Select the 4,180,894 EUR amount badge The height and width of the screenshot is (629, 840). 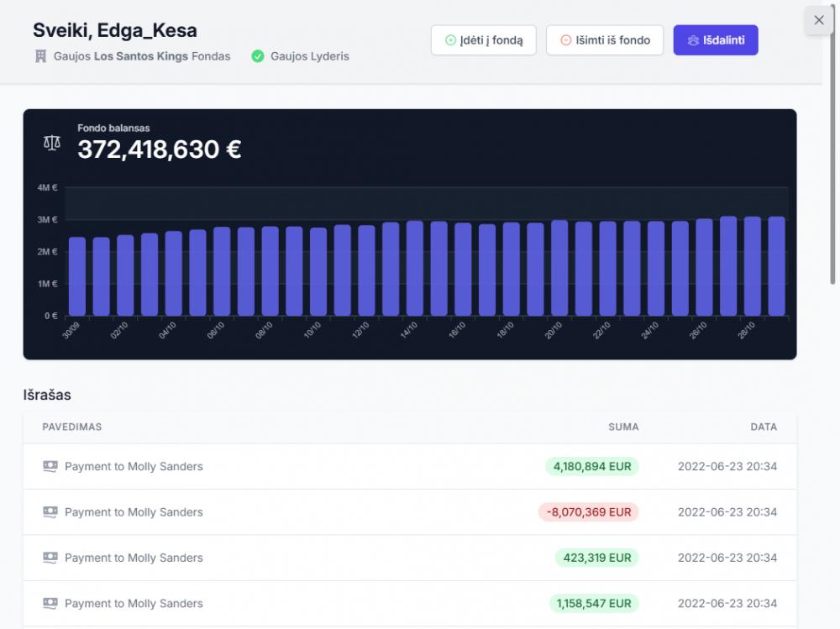click(x=592, y=466)
